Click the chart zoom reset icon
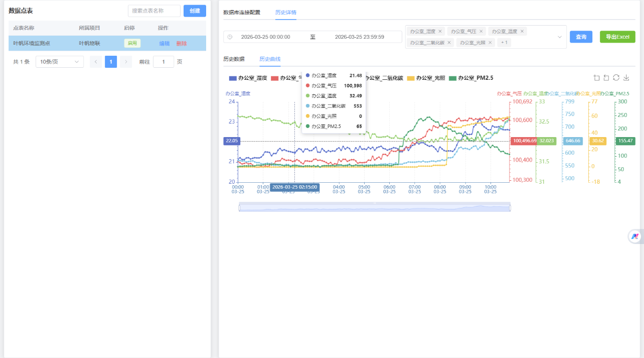Image resolution: width=644 pixels, height=358 pixels. (606, 78)
